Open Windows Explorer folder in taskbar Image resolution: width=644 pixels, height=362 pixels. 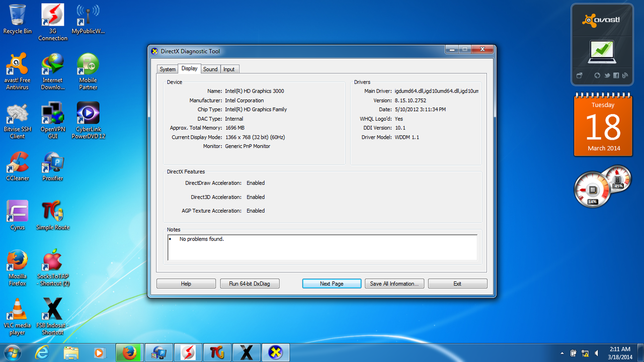pyautogui.click(x=71, y=353)
